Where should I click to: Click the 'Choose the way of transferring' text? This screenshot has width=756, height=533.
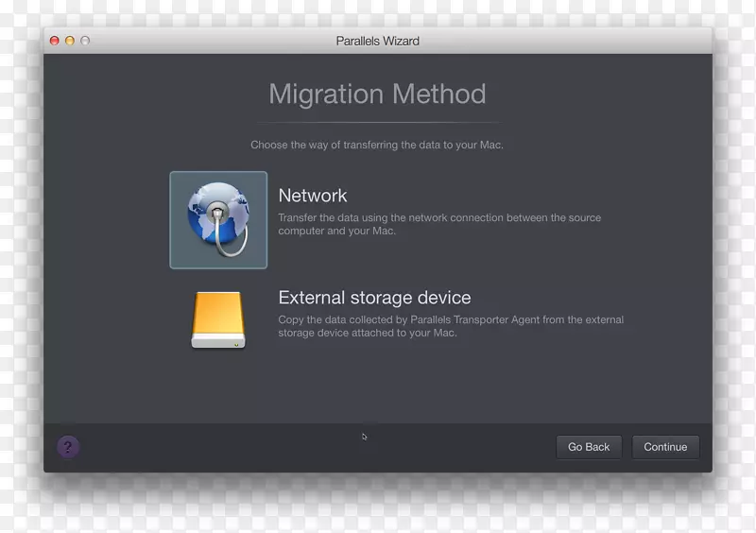point(377,145)
